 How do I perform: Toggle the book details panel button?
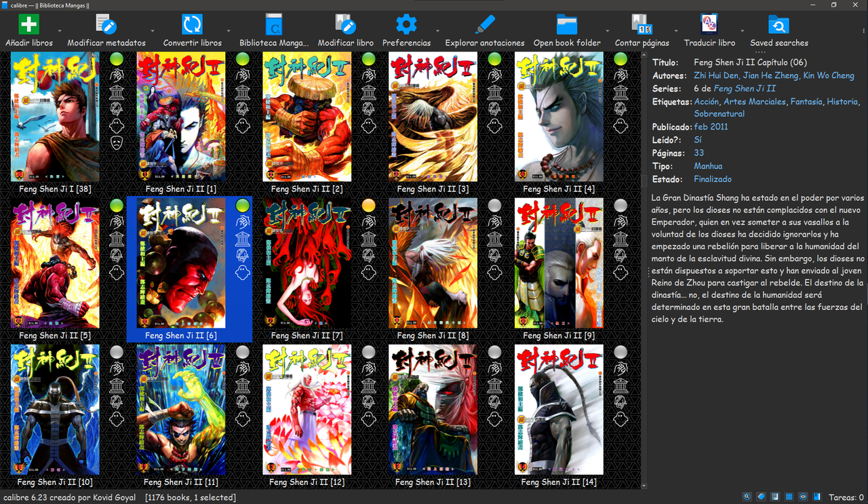tap(817, 497)
